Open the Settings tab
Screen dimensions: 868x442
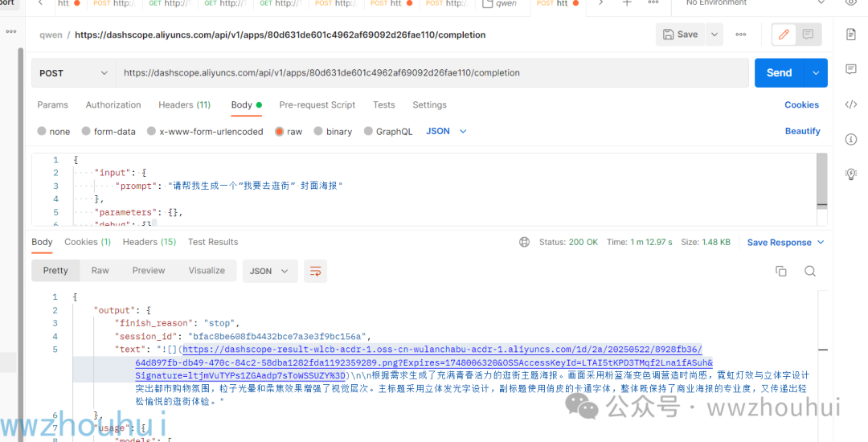tap(429, 104)
